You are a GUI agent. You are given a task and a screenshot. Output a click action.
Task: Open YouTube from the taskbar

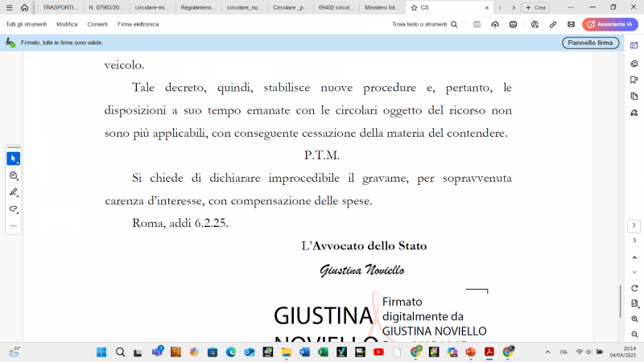(378, 352)
